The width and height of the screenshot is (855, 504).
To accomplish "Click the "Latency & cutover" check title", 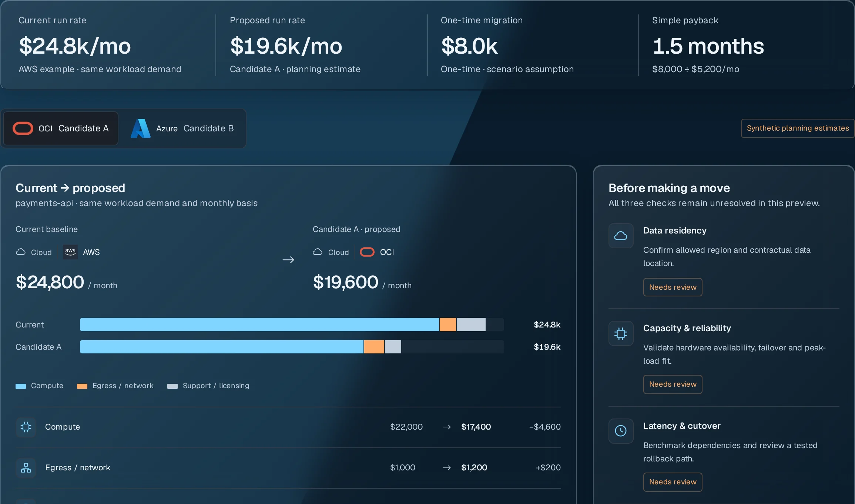I will tap(682, 426).
